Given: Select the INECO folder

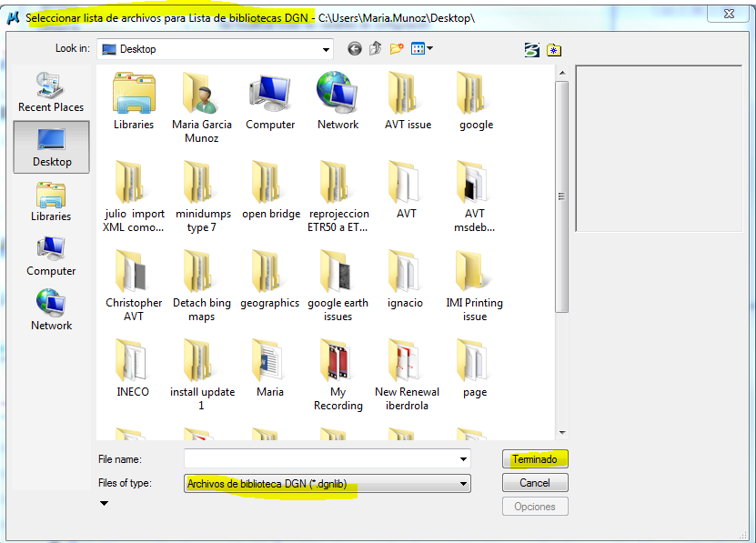Looking at the screenshot, I should tap(133, 368).
